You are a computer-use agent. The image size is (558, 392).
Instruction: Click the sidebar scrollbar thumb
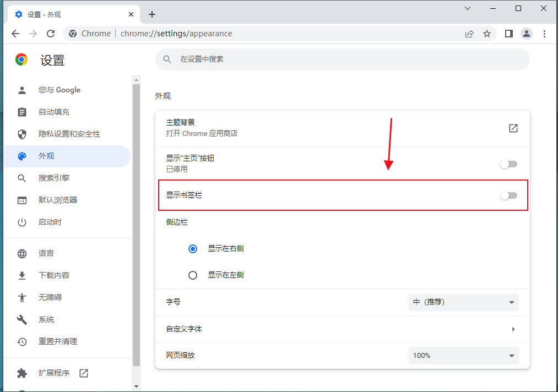(x=136, y=225)
